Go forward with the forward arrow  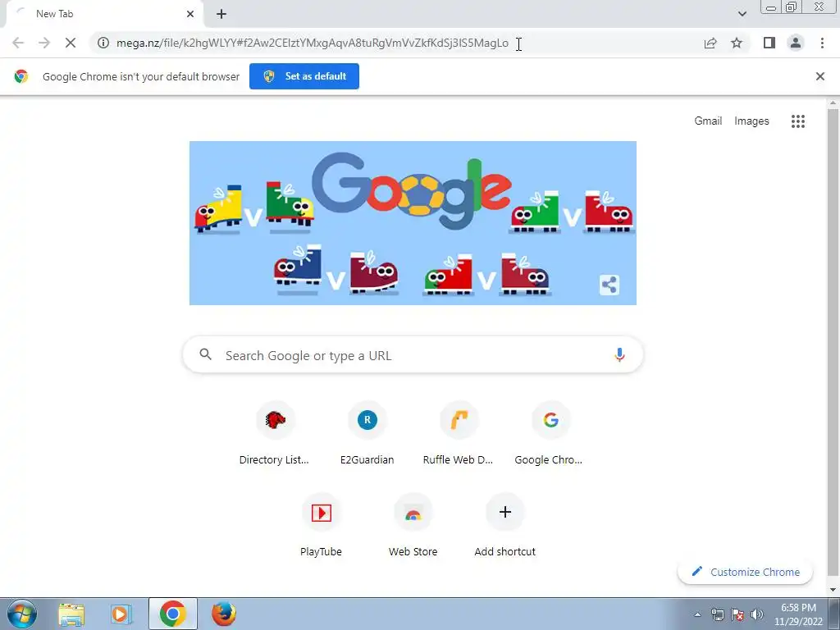(44, 43)
